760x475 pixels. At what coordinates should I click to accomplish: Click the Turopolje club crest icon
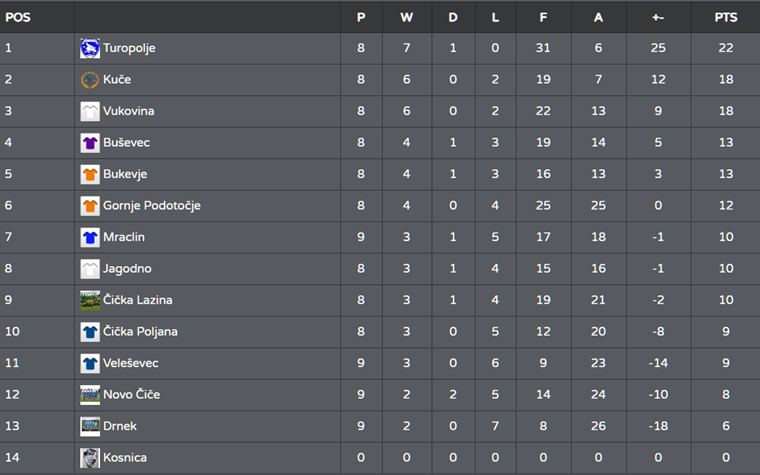(90, 48)
